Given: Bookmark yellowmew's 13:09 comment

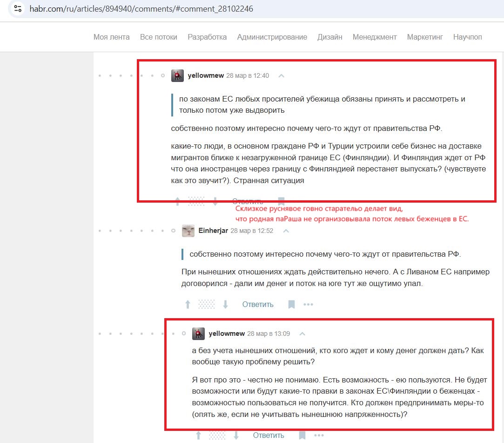Looking at the screenshot, I should click(x=302, y=435).
